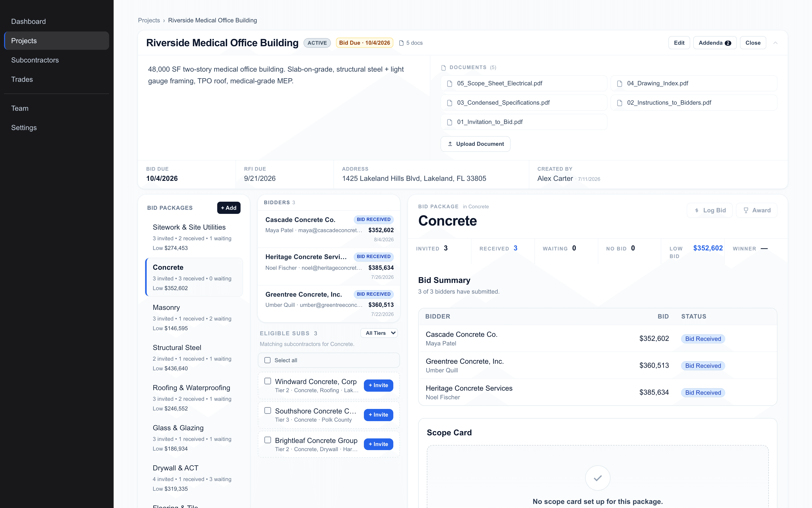Invite Southshore Concrete

coord(379,415)
